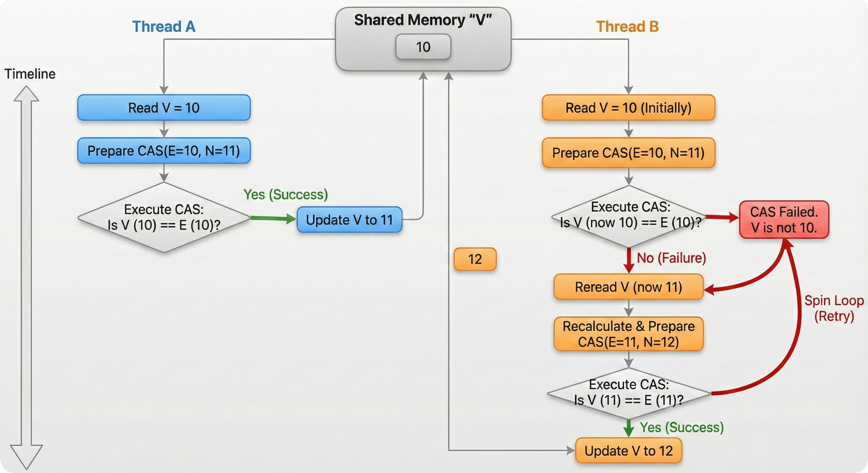
Task: Click the 'Thread A' heading
Action: (x=164, y=26)
